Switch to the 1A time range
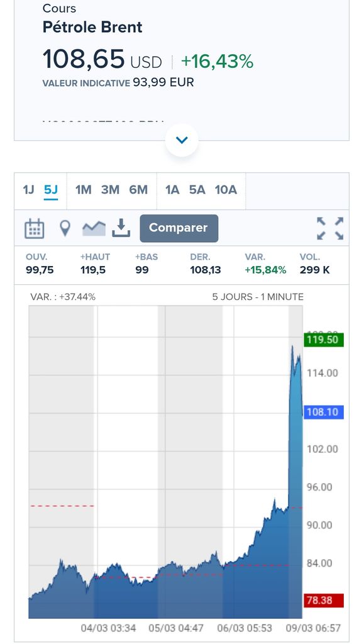 172,190
